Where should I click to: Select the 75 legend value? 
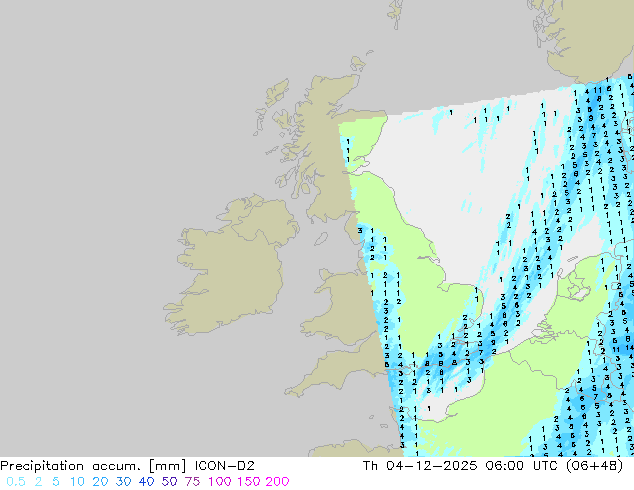coord(192,482)
